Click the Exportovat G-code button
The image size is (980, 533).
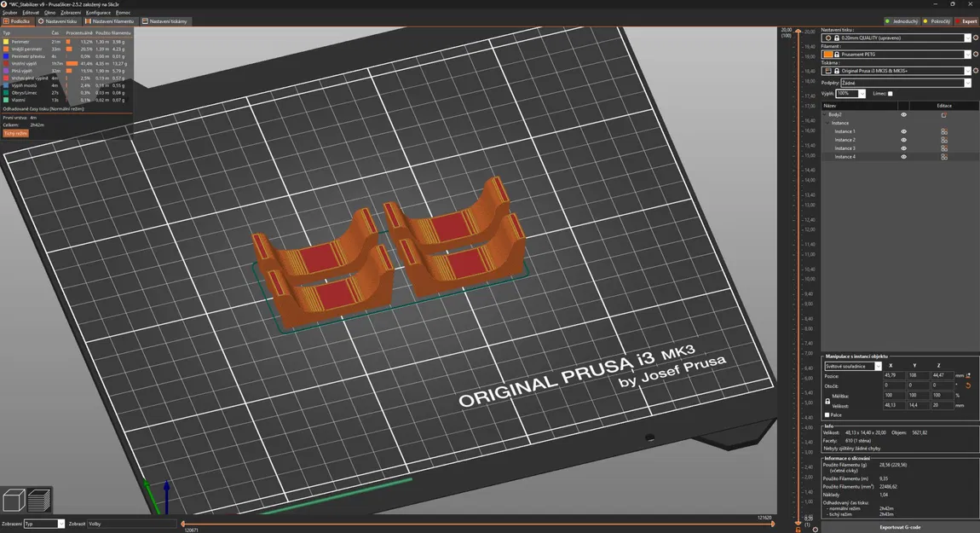(x=900, y=527)
